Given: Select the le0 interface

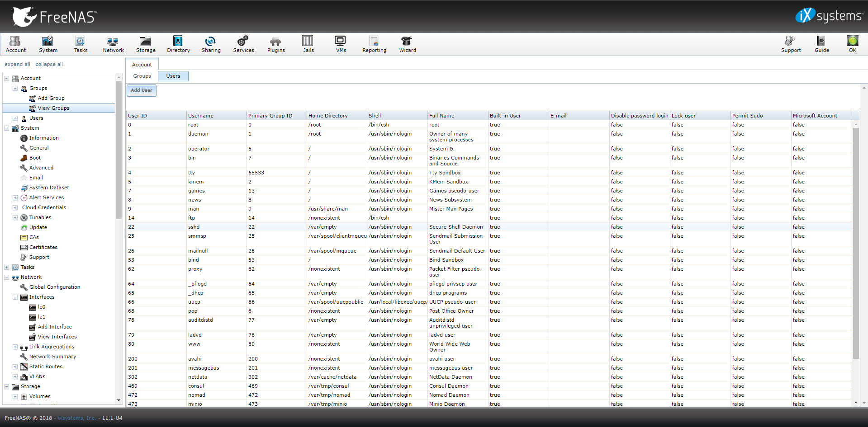Looking at the screenshot, I should 41,307.
